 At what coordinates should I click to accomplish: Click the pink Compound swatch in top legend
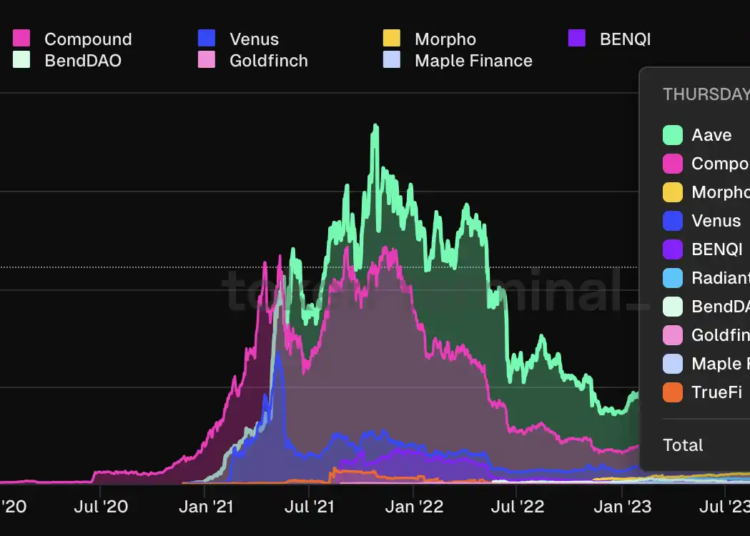(x=21, y=39)
